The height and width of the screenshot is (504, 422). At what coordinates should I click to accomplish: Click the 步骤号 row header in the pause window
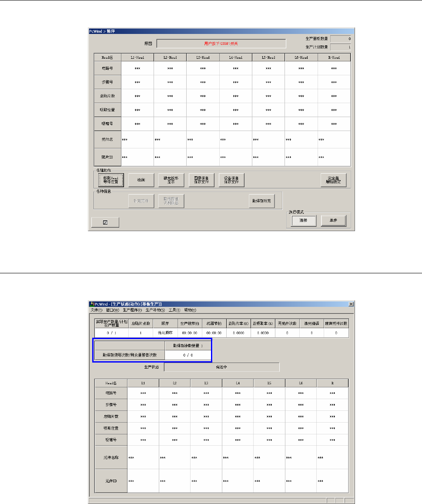[107, 82]
